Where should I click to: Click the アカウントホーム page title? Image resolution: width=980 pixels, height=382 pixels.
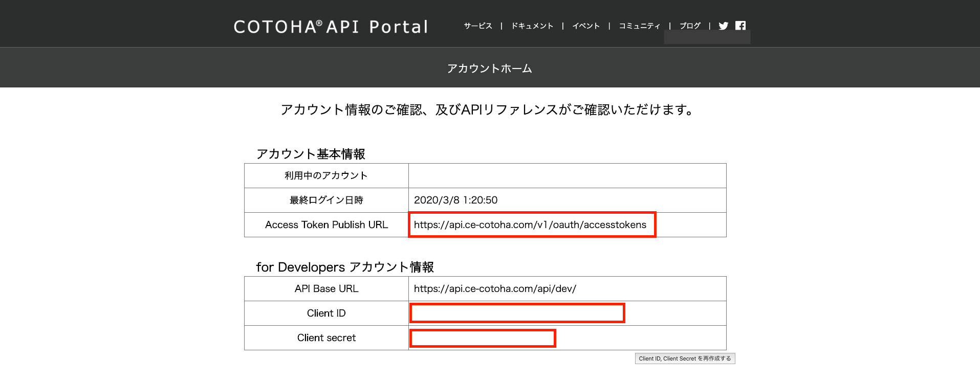tap(490, 69)
